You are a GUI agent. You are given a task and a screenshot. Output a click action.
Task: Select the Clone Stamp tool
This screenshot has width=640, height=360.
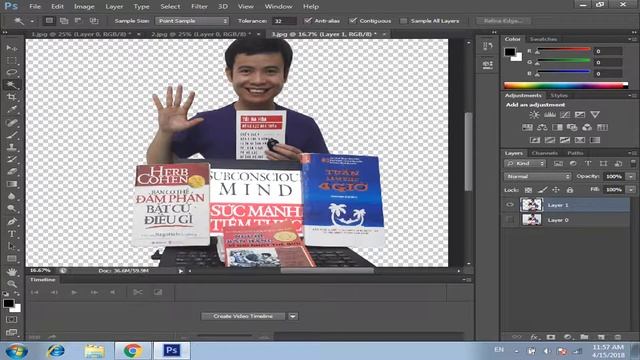pos(11,147)
